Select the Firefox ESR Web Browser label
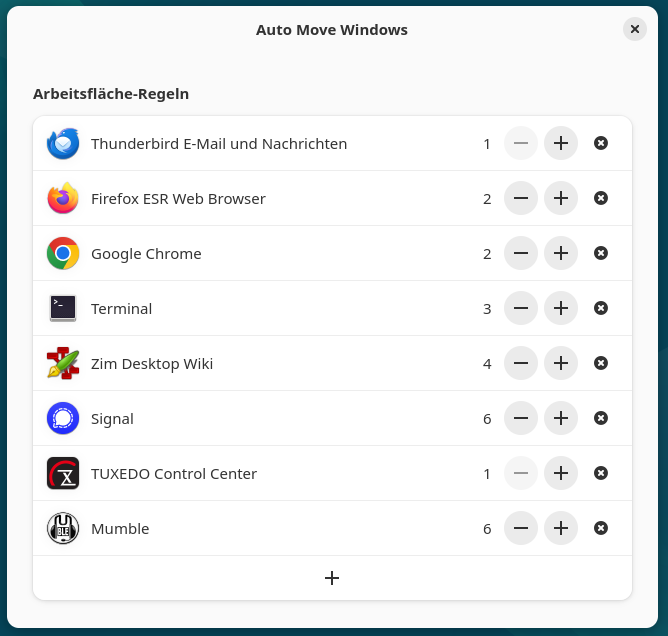Screen dimensions: 668x636 [x=178, y=199]
